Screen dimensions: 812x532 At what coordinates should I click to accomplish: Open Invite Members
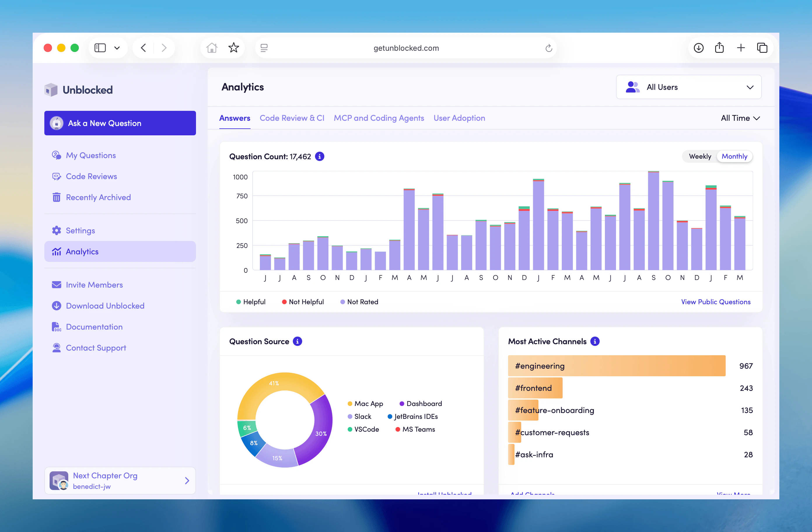coord(94,285)
